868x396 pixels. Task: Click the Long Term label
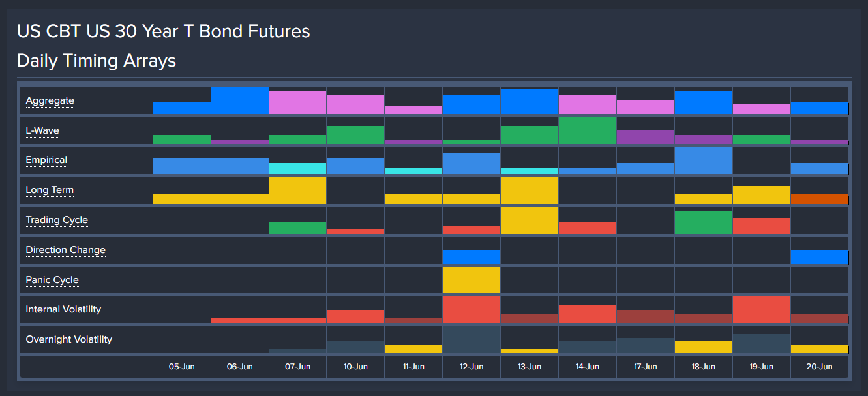click(x=50, y=190)
